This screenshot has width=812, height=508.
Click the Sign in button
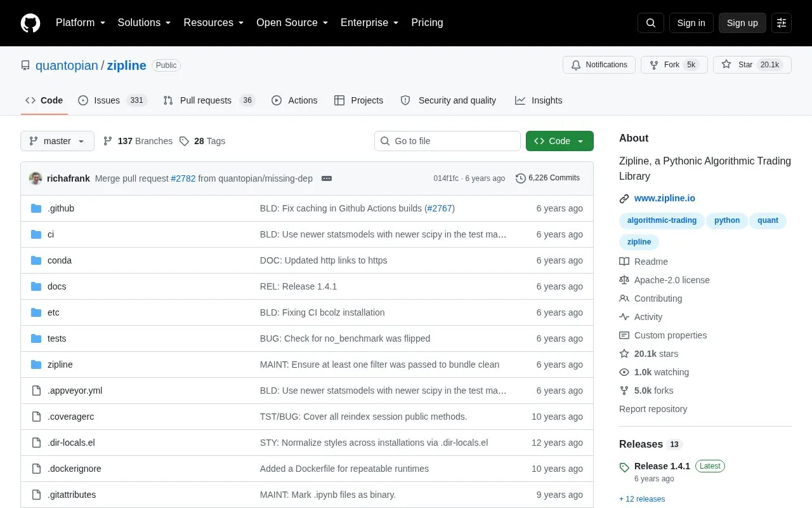pos(691,23)
